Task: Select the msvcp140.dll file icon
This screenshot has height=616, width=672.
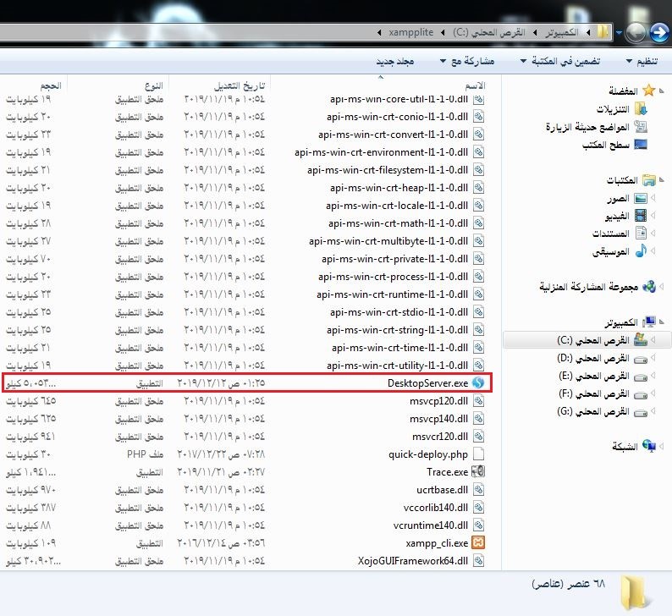Action: (479, 418)
